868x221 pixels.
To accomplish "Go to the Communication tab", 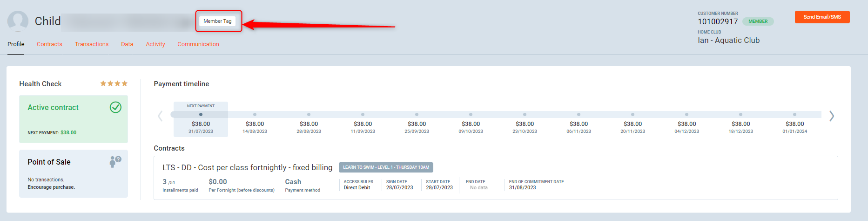I will pos(198,44).
